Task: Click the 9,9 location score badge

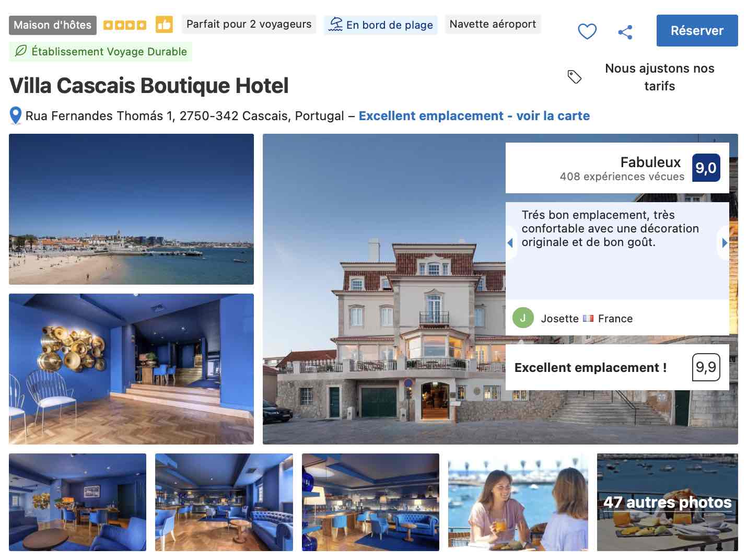Action: click(706, 367)
